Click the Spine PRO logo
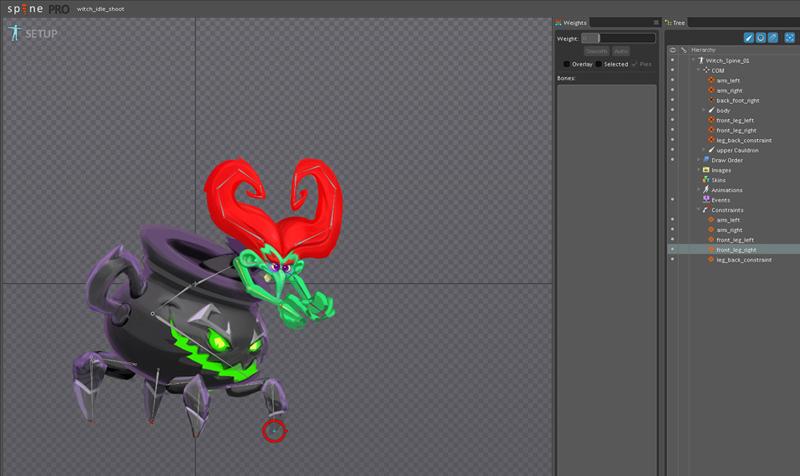800x476 pixels. point(38,9)
